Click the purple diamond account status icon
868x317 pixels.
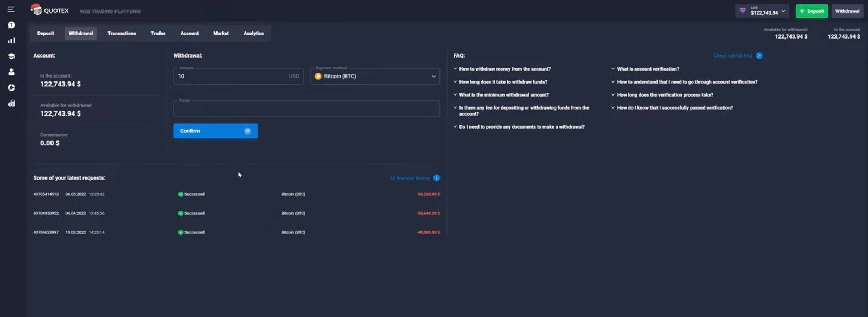tap(743, 11)
